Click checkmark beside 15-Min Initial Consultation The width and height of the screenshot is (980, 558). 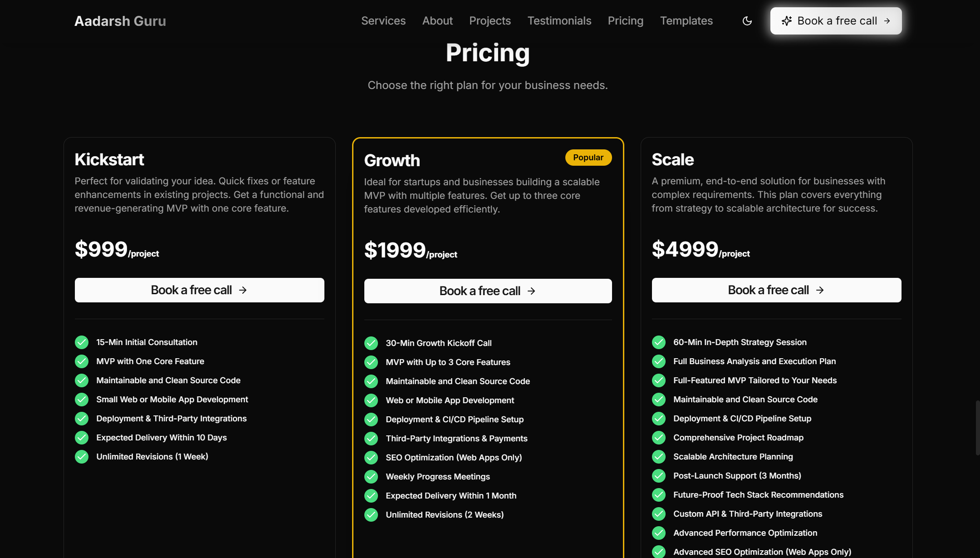coord(82,342)
